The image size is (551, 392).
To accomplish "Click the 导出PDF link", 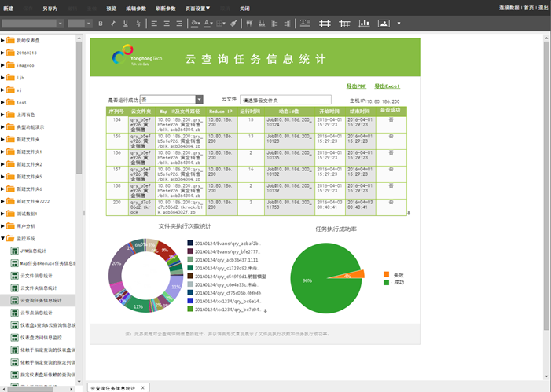I will tap(356, 86).
